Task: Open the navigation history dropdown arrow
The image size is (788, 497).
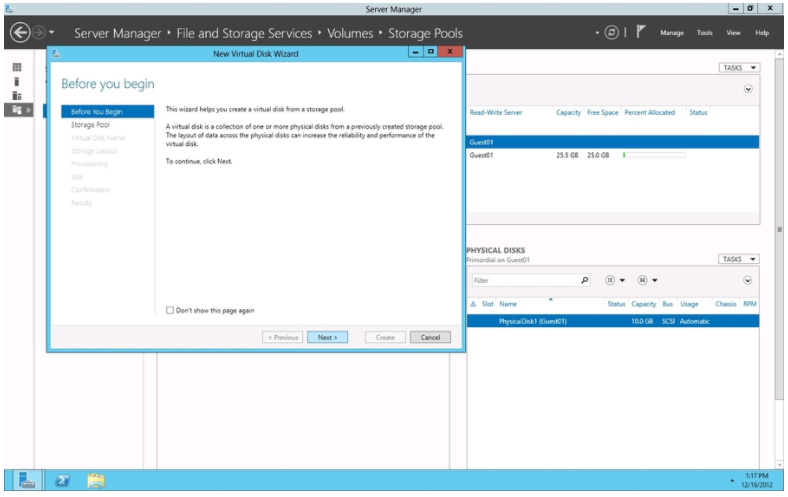Action: click(x=51, y=33)
